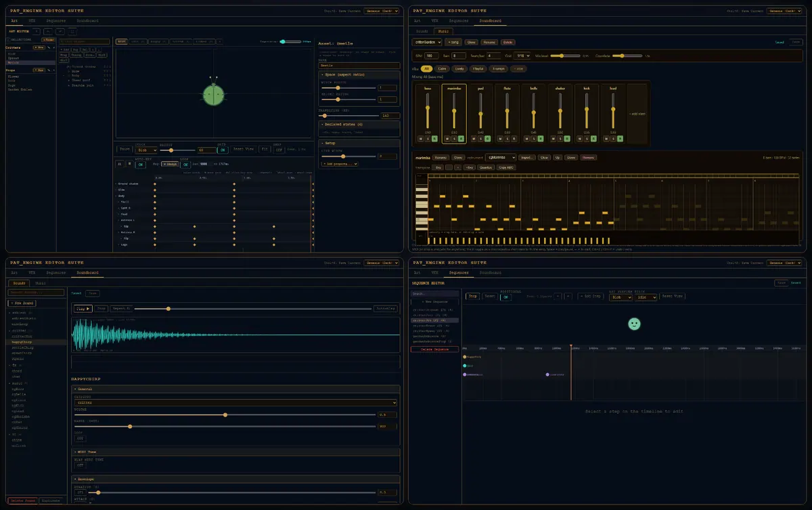Open Music sub-tab in the Sounds window

click(x=41, y=283)
